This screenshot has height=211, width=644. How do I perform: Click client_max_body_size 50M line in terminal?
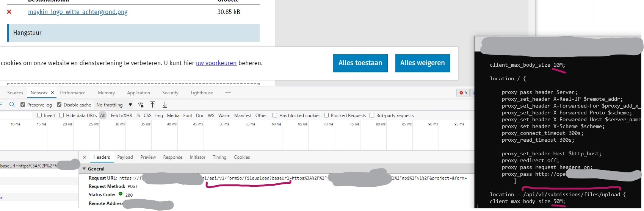pos(527,202)
